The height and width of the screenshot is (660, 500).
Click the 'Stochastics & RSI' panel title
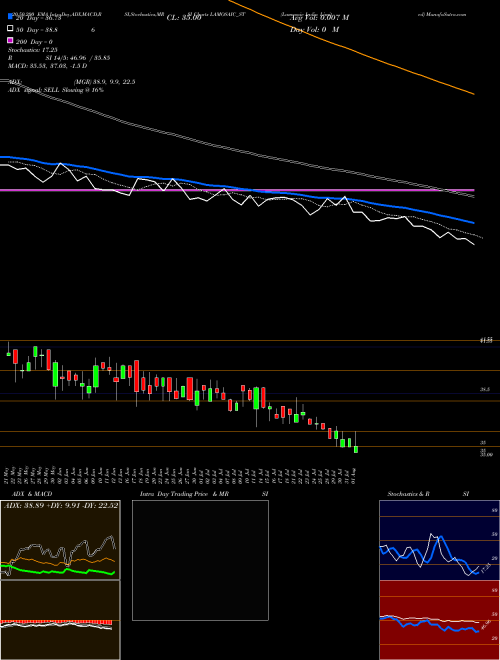(428, 494)
